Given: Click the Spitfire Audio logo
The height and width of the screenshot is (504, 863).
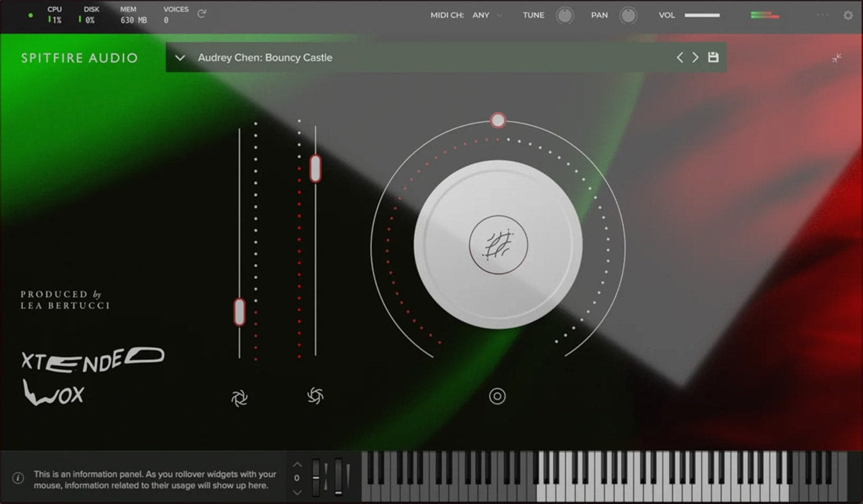Looking at the screenshot, I should (x=79, y=58).
